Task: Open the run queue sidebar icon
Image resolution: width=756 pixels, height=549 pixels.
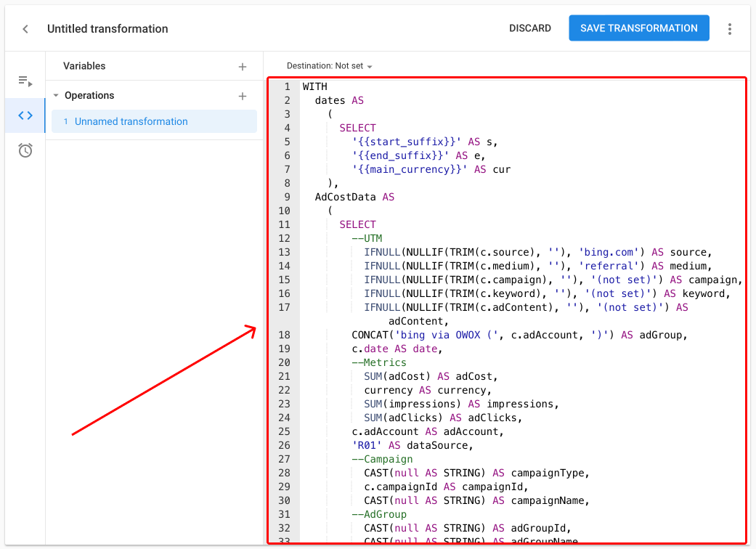Action: [25, 81]
